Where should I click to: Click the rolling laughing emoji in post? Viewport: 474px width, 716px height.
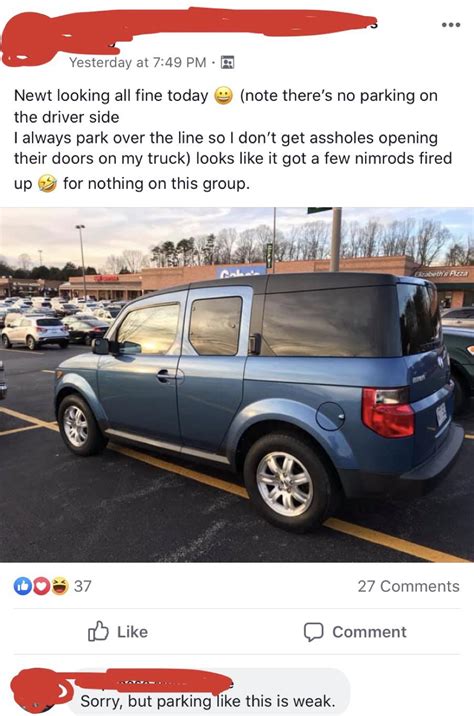[x=47, y=183]
